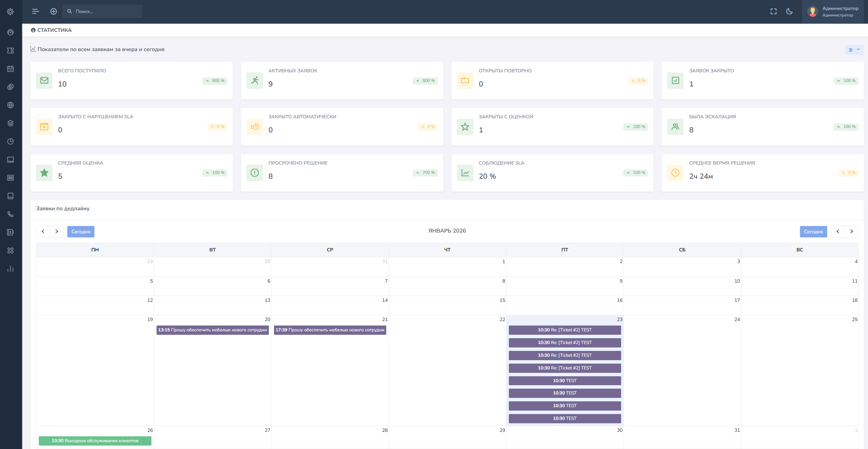Click the plus circle add icon
This screenshot has width=868, height=449.
54,11
